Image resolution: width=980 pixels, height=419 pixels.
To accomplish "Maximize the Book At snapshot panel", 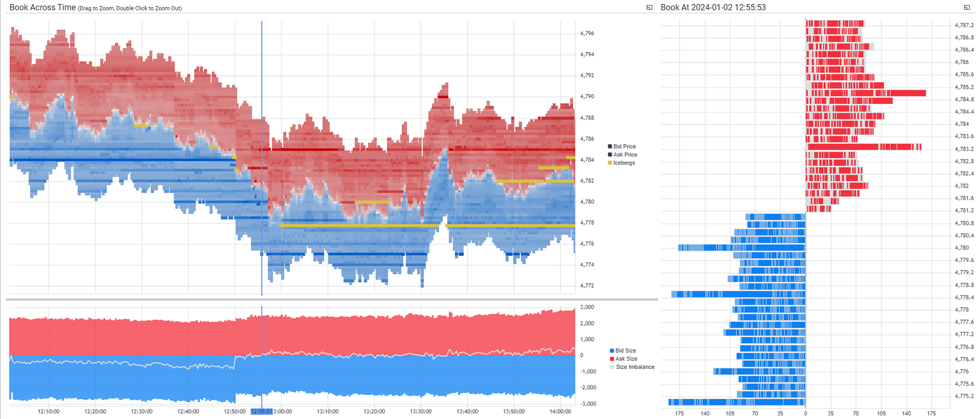I will pos(966,7).
